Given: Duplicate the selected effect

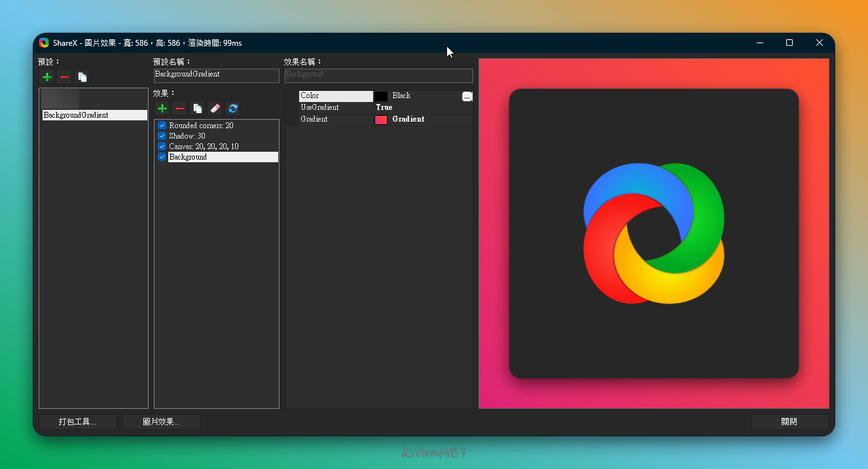Looking at the screenshot, I should coord(197,109).
